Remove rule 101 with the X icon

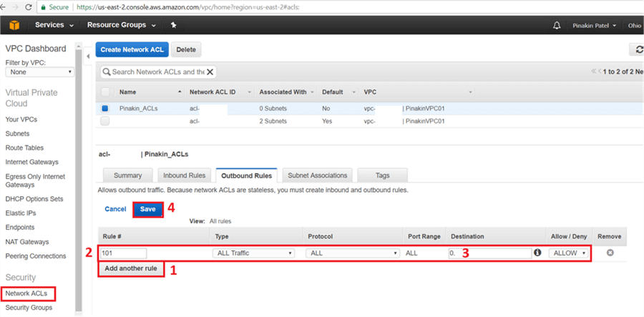pos(610,253)
